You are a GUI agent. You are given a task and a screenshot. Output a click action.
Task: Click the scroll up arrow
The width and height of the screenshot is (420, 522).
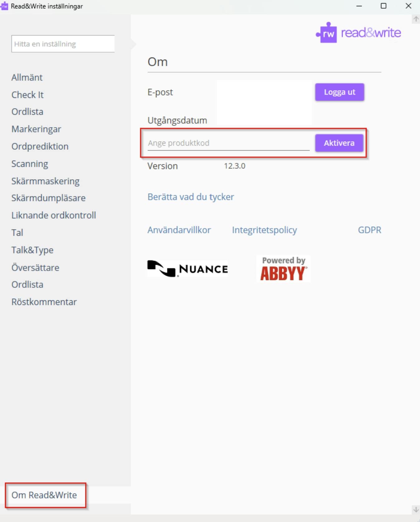[416, 19]
